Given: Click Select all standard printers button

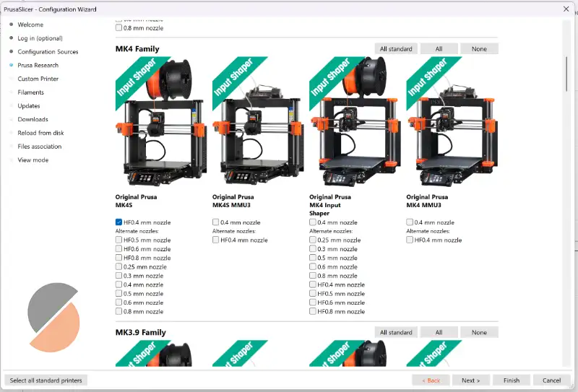Looking at the screenshot, I should pos(46,380).
